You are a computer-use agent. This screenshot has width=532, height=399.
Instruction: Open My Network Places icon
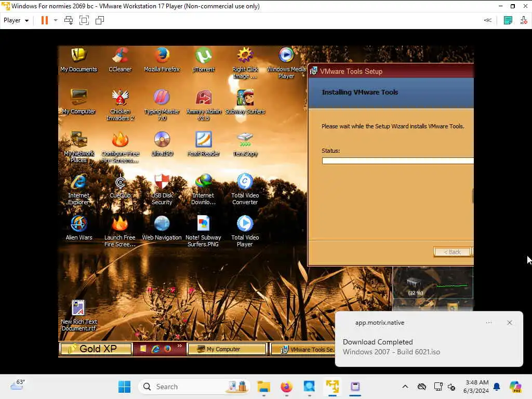click(79, 147)
